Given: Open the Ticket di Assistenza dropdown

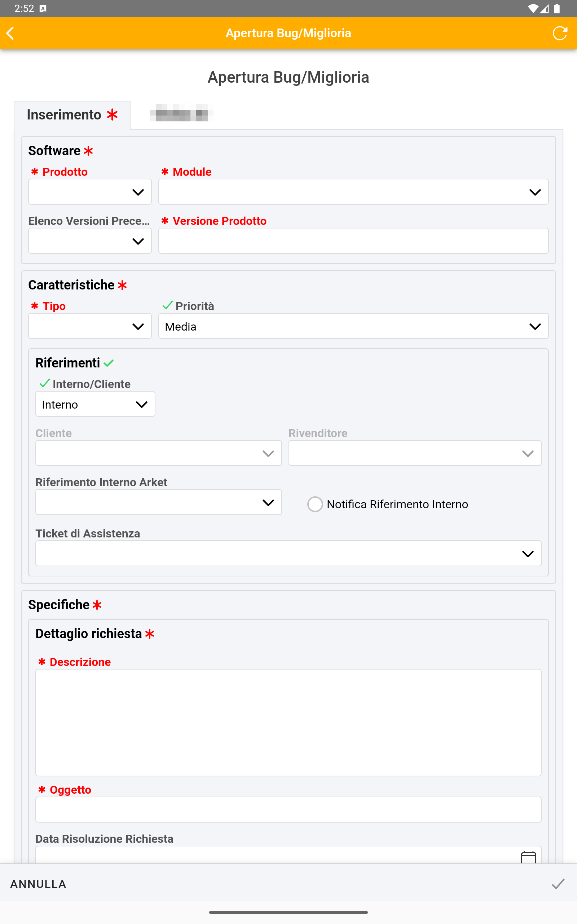Looking at the screenshot, I should coord(288,553).
